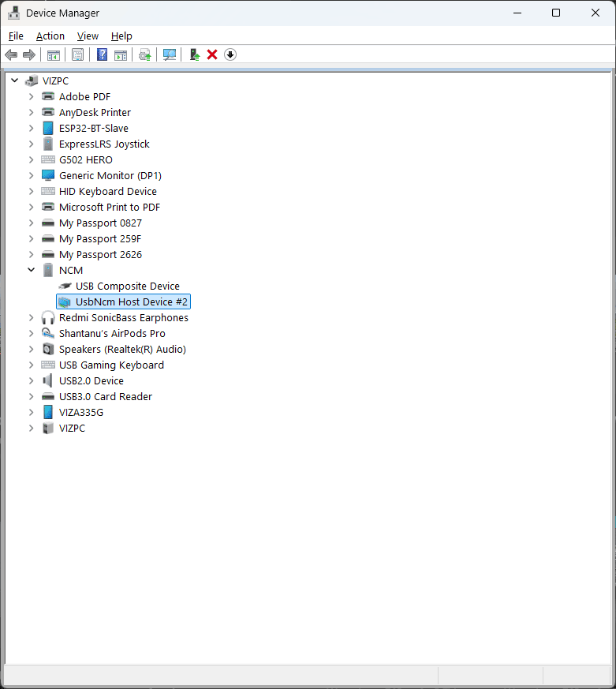Click the network adapter icon of UsbNcm Host Device #2
Viewport: 616px width, 689px height.
tap(65, 301)
